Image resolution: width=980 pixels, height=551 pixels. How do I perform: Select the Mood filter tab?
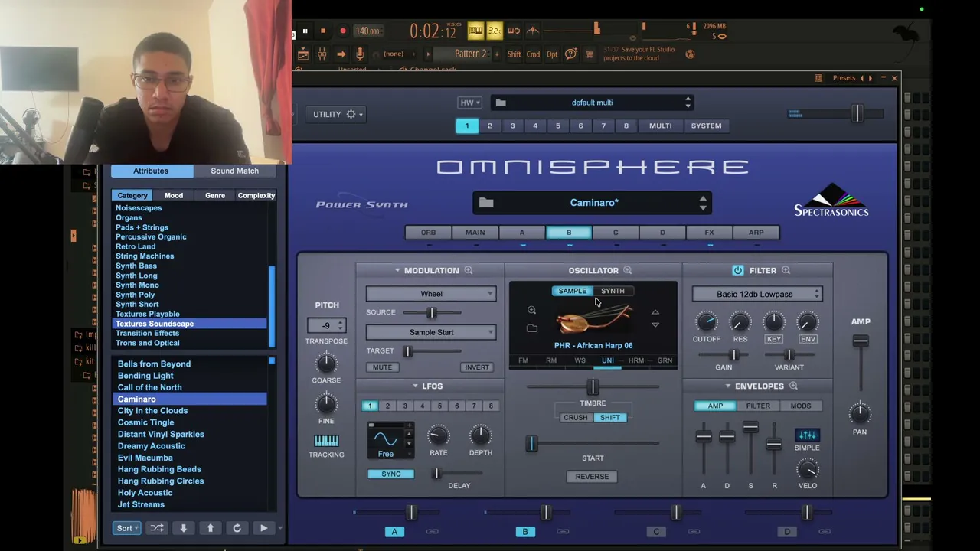pyautogui.click(x=174, y=195)
